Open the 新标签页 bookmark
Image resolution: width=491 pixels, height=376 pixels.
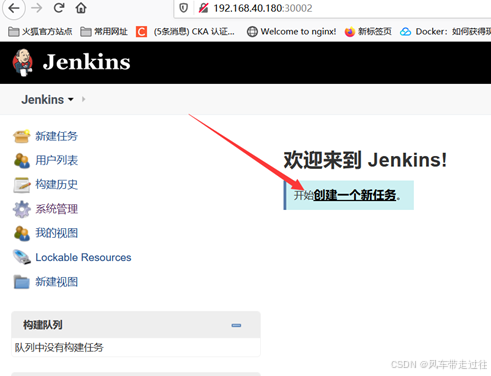[x=368, y=32]
